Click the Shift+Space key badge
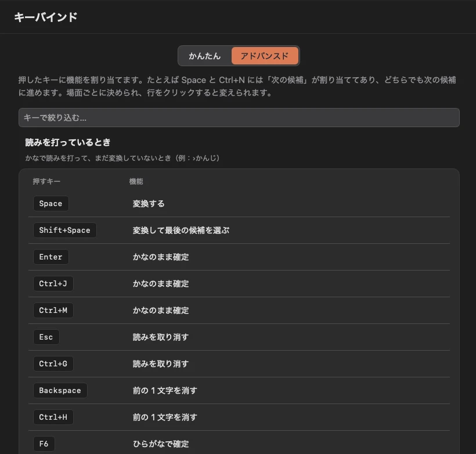 tap(64, 230)
